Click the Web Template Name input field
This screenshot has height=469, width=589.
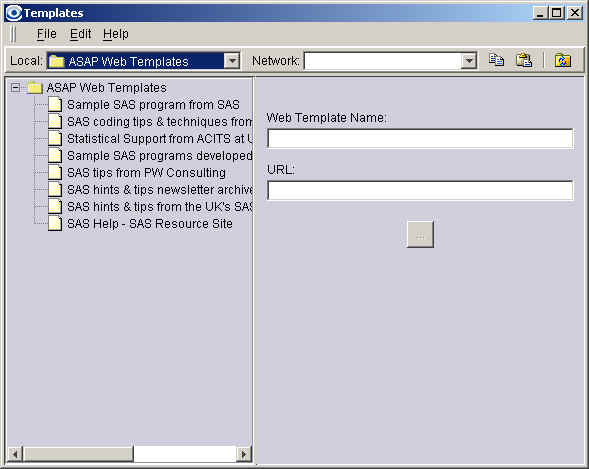420,138
